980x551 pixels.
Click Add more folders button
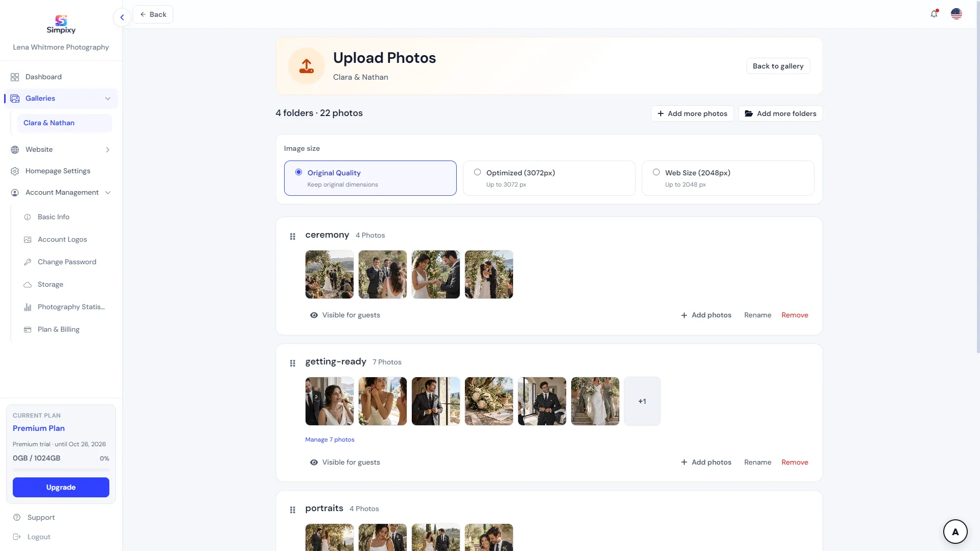[780, 113]
